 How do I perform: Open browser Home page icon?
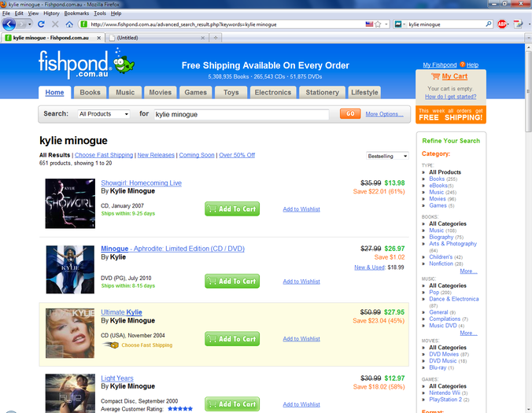click(69, 24)
